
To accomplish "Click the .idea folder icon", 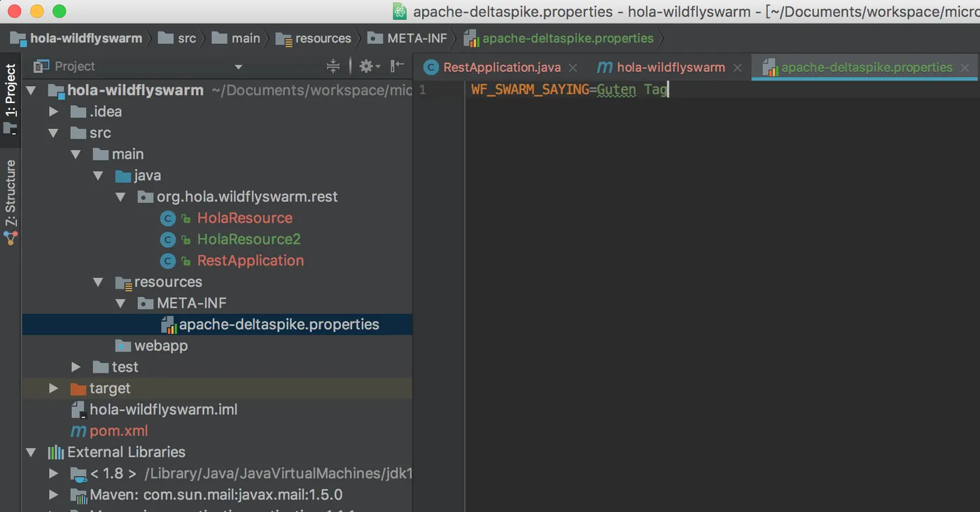I will pos(78,112).
